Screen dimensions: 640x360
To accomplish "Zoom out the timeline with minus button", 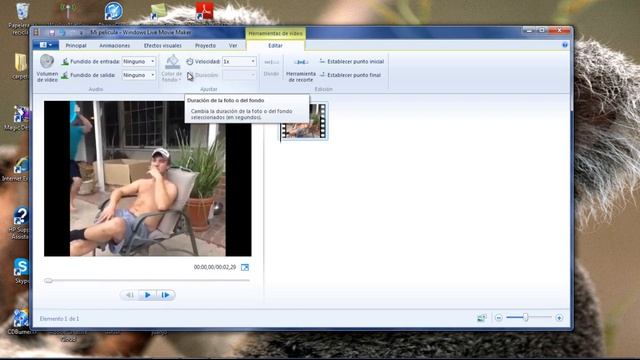I will click(499, 318).
